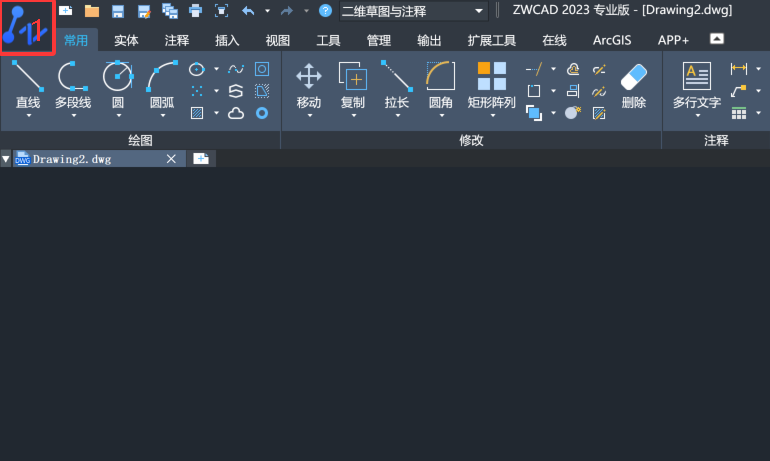This screenshot has height=461, width=770.
Task: Open the ZWCAD application menu logo
Action: point(27,27)
